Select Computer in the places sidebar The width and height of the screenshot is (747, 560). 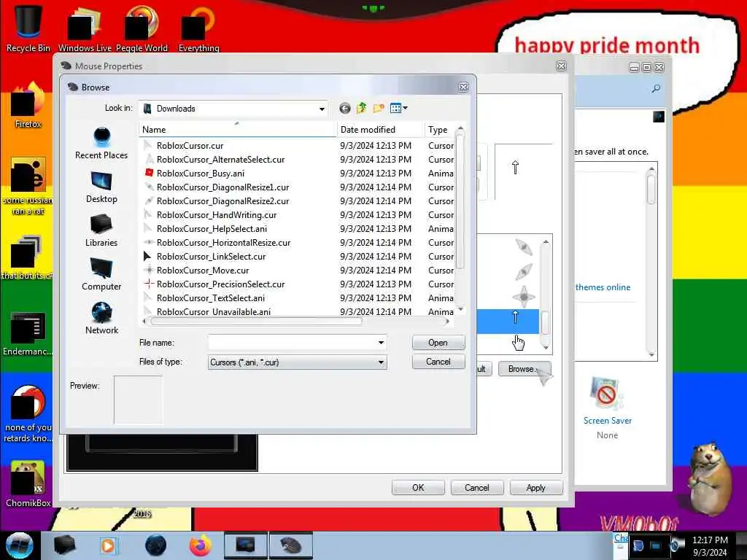click(101, 275)
